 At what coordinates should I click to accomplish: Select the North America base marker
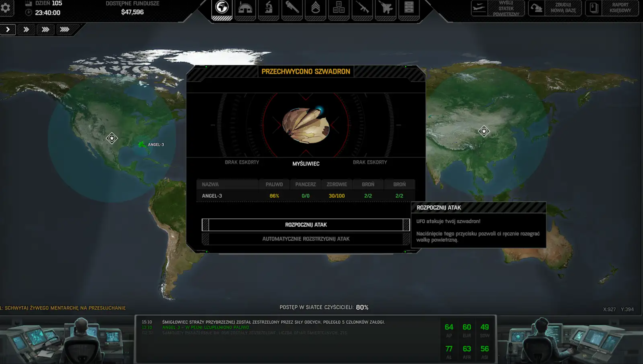[112, 138]
